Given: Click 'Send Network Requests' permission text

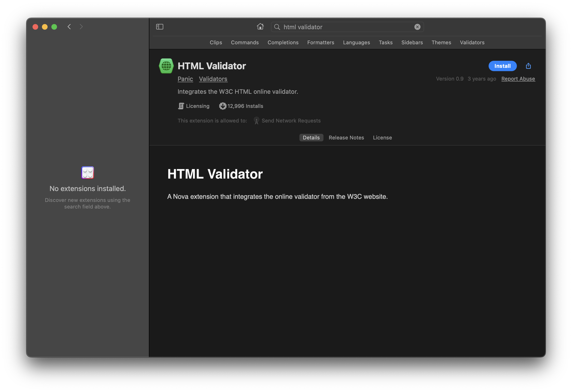Looking at the screenshot, I should click(291, 121).
